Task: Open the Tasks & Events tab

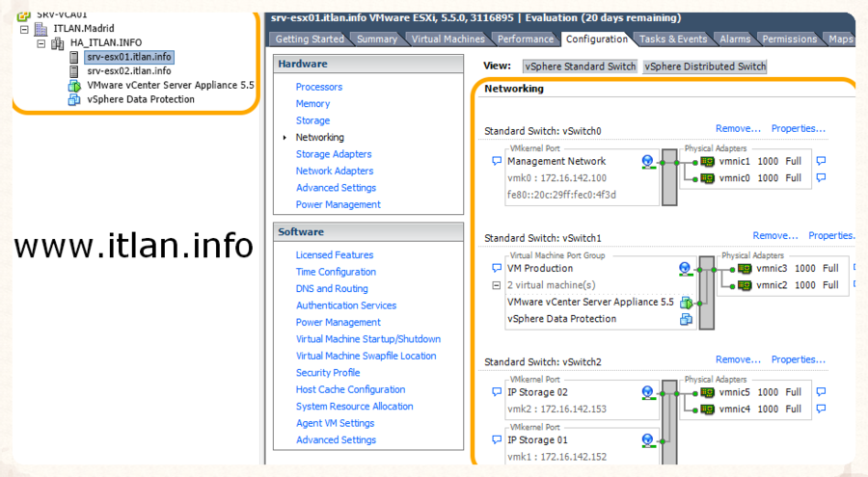Action: [x=673, y=40]
